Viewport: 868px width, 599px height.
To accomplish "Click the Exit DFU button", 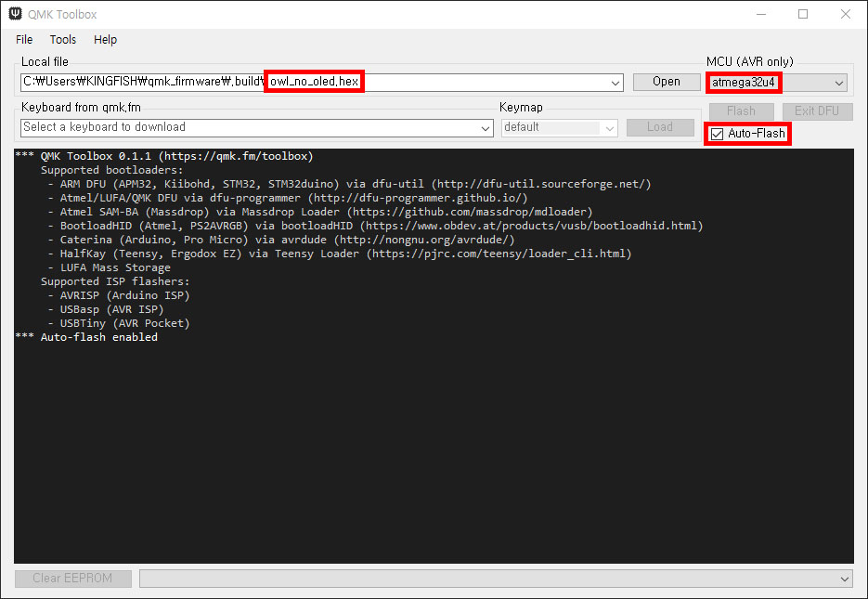I will (x=817, y=111).
